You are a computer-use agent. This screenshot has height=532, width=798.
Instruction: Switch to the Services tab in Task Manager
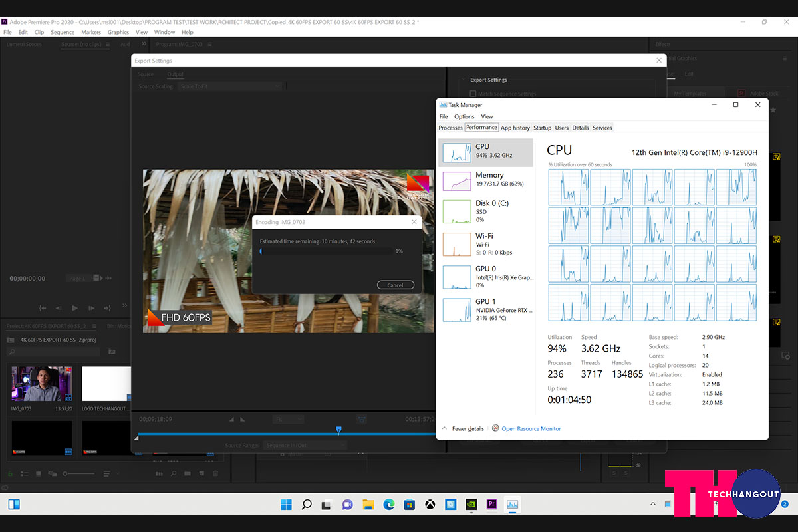pyautogui.click(x=602, y=128)
